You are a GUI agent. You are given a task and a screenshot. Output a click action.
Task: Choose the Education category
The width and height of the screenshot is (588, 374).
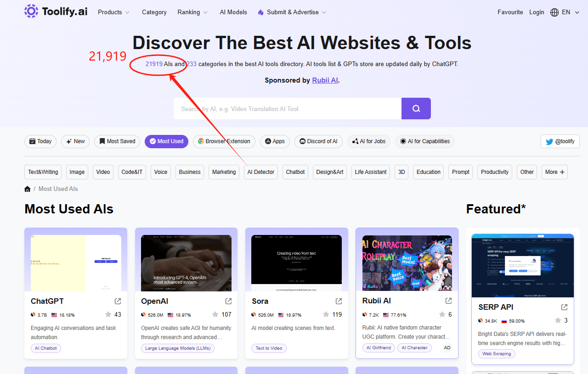[x=429, y=172]
